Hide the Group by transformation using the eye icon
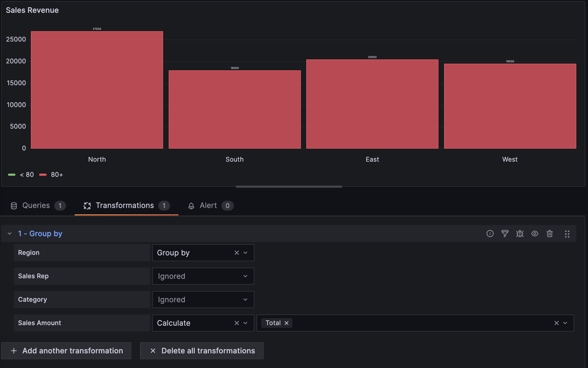Screen dimensions: 588x368 (535, 234)
